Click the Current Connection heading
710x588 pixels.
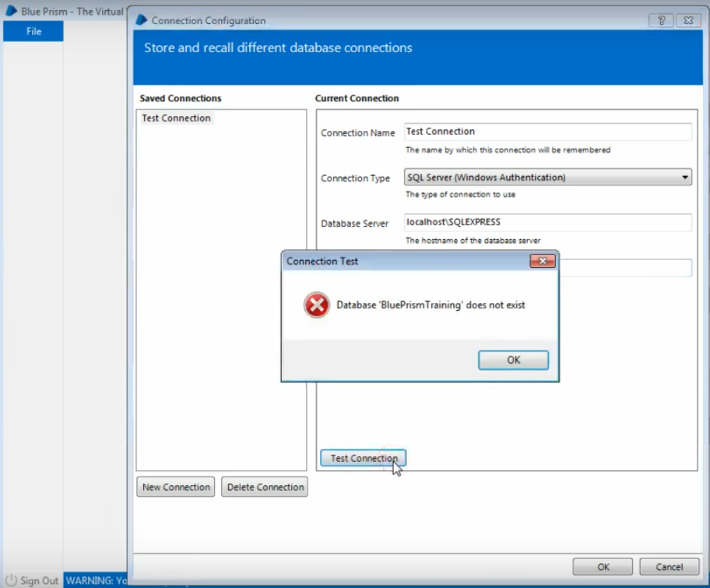click(x=357, y=98)
